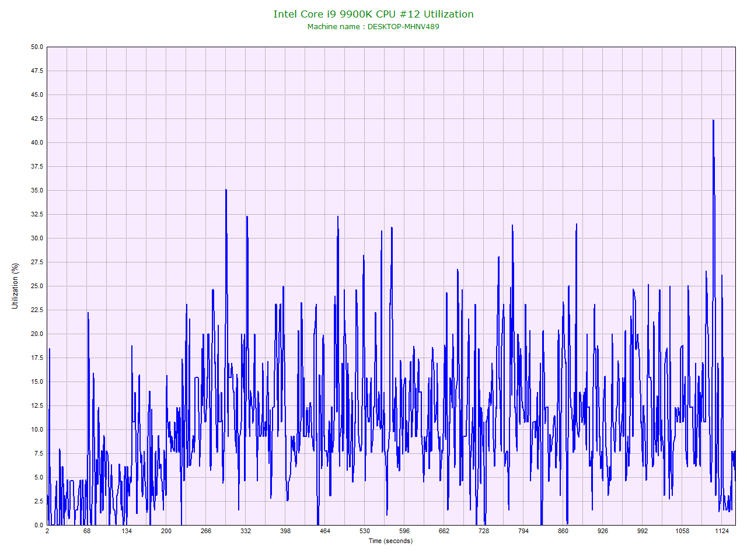Select the "47.5" utilization axis value

pyautogui.click(x=37, y=71)
